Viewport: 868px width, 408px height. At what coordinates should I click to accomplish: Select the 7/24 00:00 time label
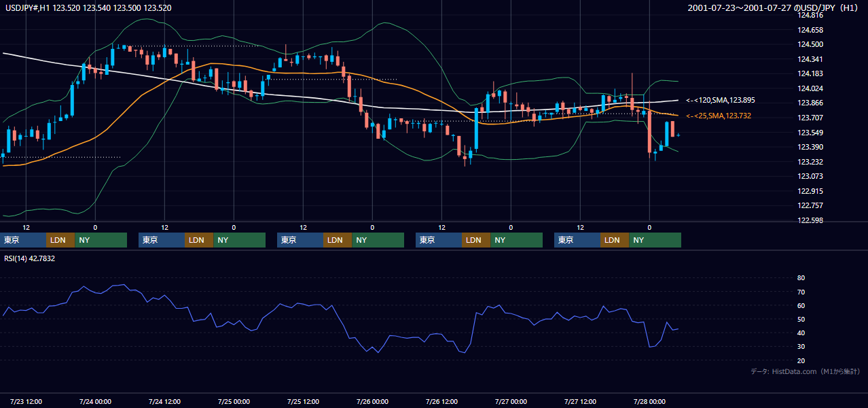(95, 401)
